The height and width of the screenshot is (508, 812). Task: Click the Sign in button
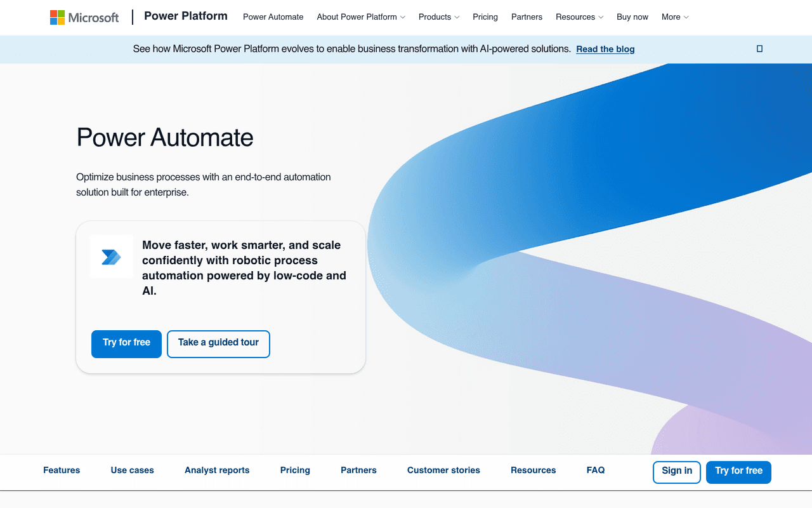click(x=677, y=472)
